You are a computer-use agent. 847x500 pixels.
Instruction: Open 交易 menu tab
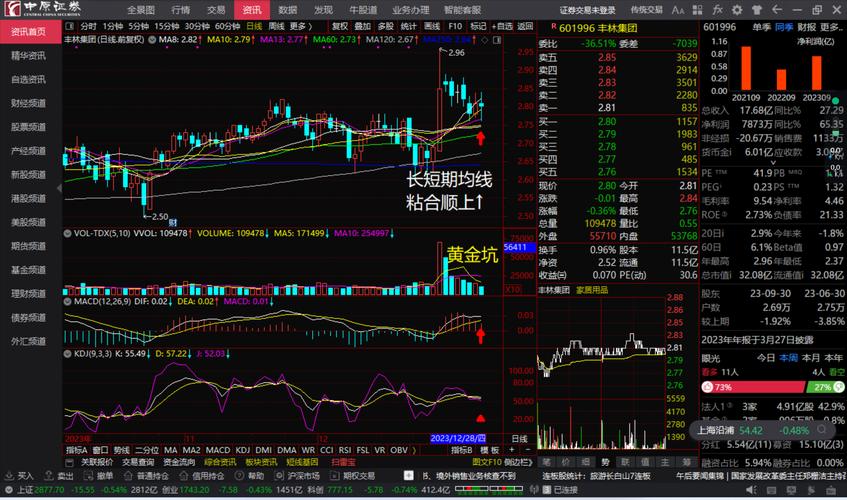(x=216, y=10)
